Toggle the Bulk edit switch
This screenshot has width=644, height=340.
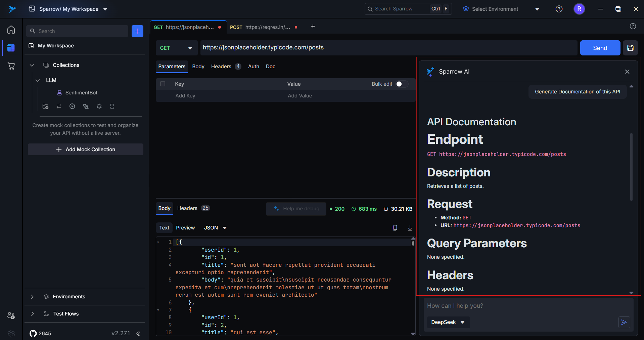coord(402,84)
